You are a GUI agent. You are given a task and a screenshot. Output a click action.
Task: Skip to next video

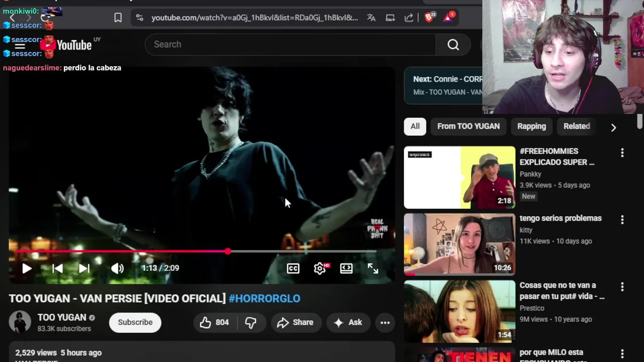pyautogui.click(x=84, y=268)
